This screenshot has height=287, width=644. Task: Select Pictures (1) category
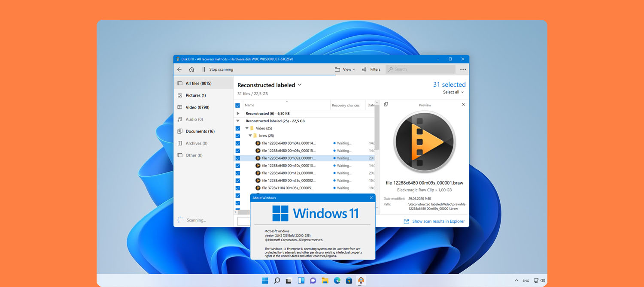204,95
